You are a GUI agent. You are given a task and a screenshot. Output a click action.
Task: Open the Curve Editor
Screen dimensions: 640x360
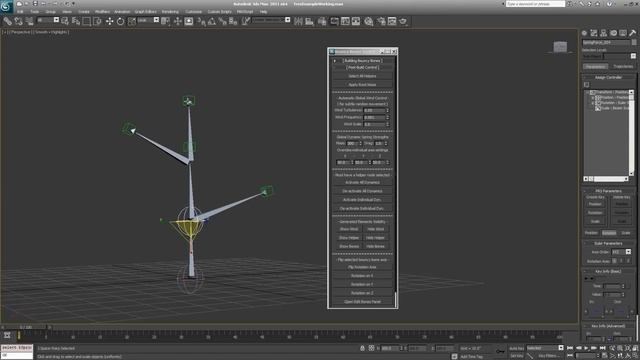coord(345,21)
